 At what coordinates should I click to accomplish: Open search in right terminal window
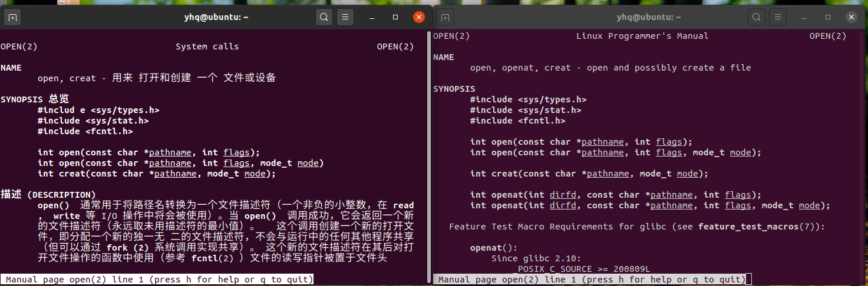(x=756, y=18)
